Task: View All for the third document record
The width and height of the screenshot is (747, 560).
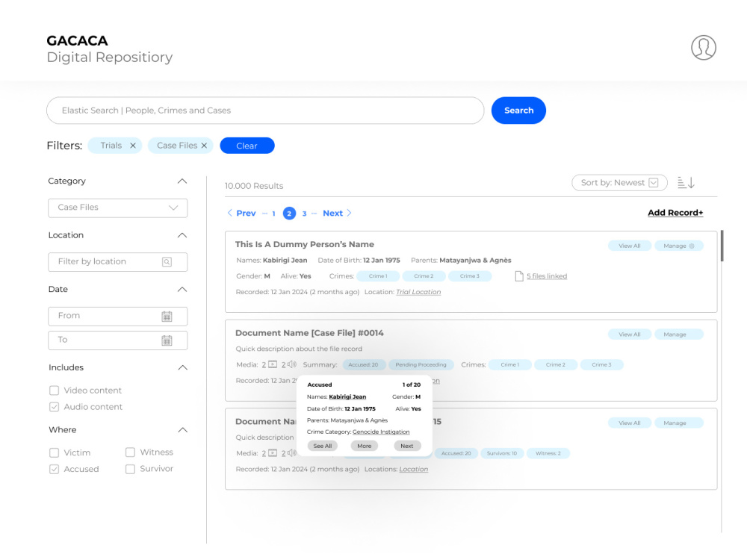Action: click(x=629, y=423)
